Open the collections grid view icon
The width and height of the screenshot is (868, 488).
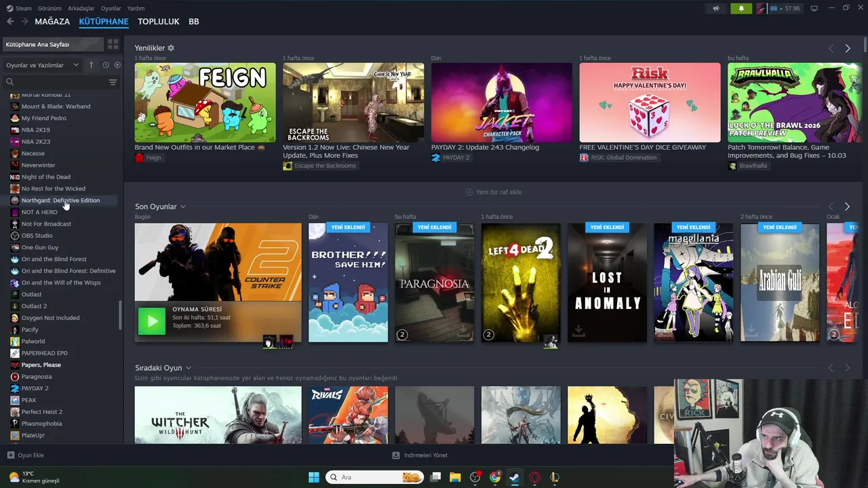[x=113, y=44]
